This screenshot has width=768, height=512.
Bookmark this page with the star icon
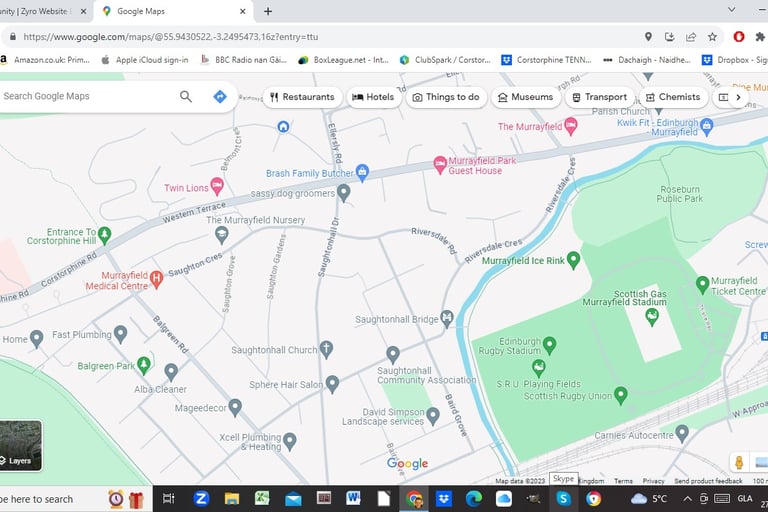pyautogui.click(x=712, y=37)
